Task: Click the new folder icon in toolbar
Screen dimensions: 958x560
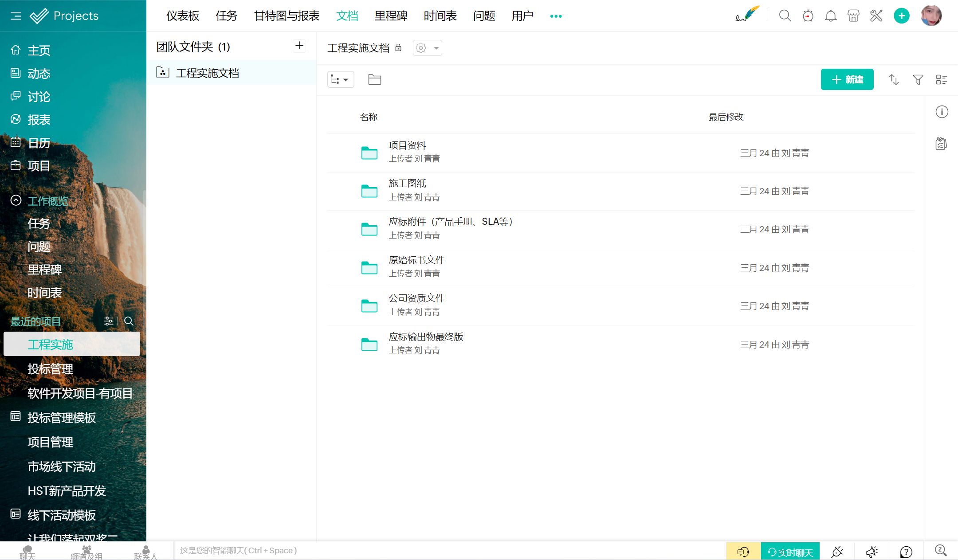Action: 374,79
